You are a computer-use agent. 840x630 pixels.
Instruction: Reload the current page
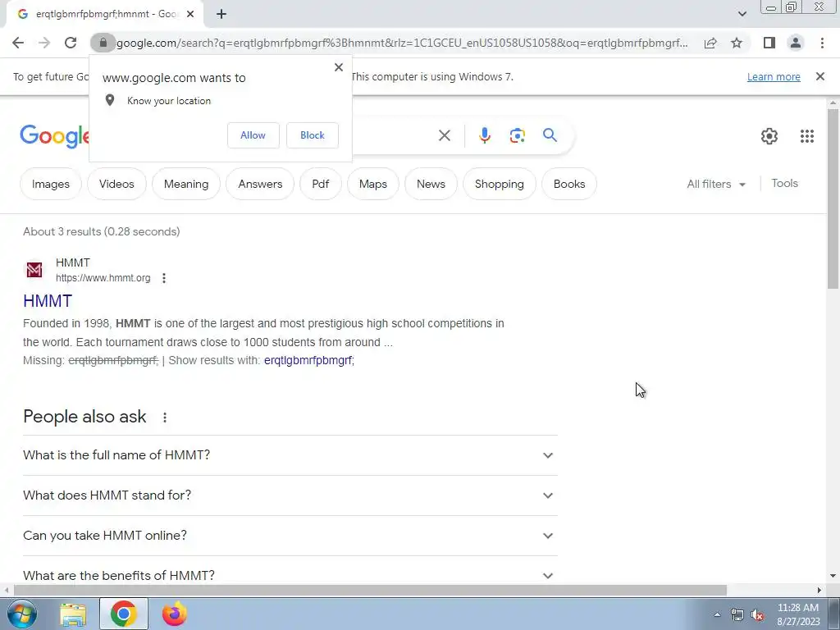[71, 43]
